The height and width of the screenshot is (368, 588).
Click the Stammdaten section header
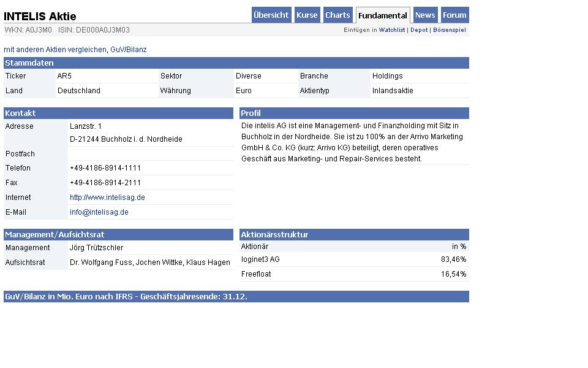(x=236, y=63)
